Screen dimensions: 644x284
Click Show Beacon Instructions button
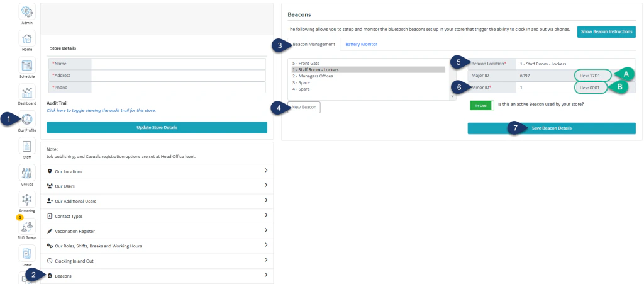click(606, 31)
